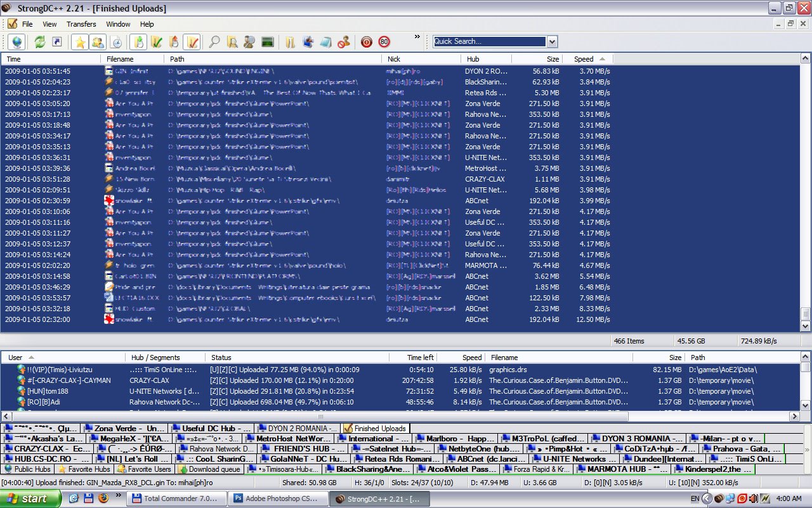Open Network Statistics monitor icon
Viewport: 812px width, 508px height.
click(267, 42)
